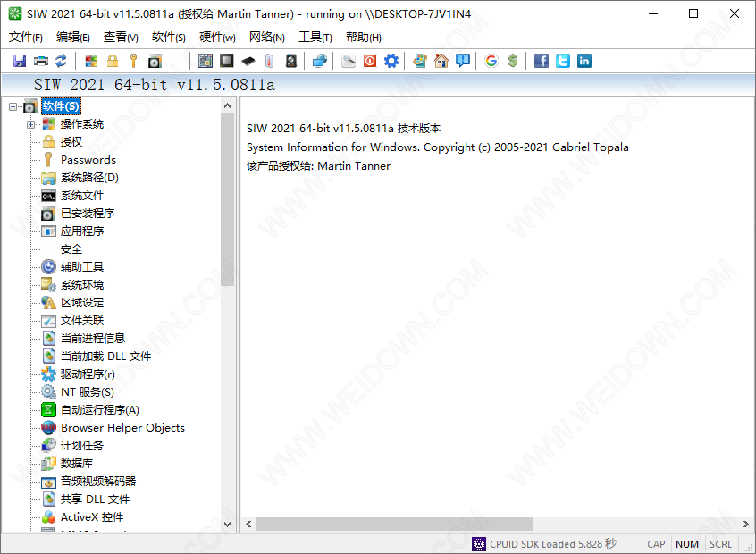756x554 pixels.
Task: Click the Twitter toolbar icon
Action: coord(563,61)
